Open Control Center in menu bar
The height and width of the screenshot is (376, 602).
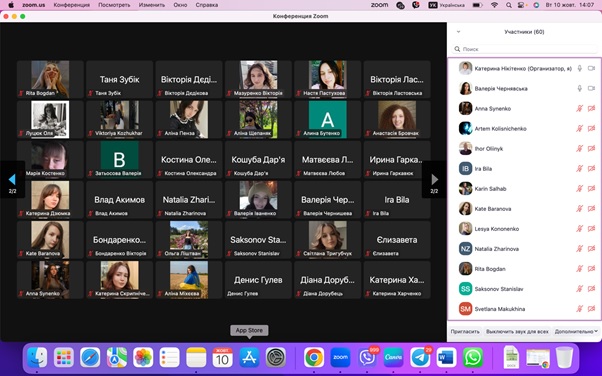pyautogui.click(x=521, y=5)
